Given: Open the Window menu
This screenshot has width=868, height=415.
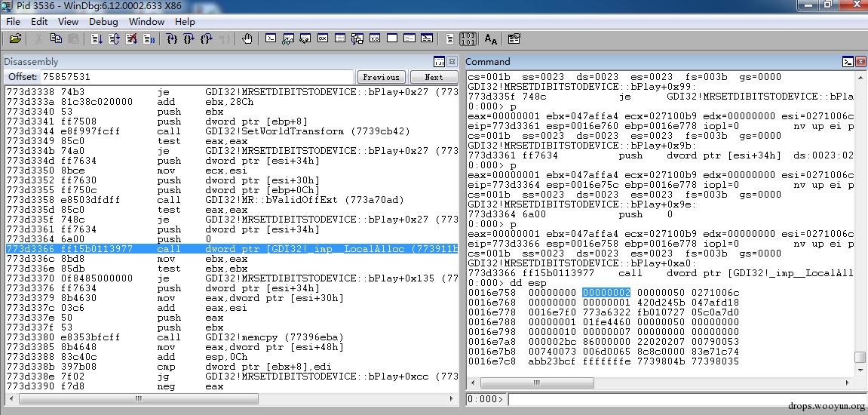Looking at the screenshot, I should click(x=146, y=22).
